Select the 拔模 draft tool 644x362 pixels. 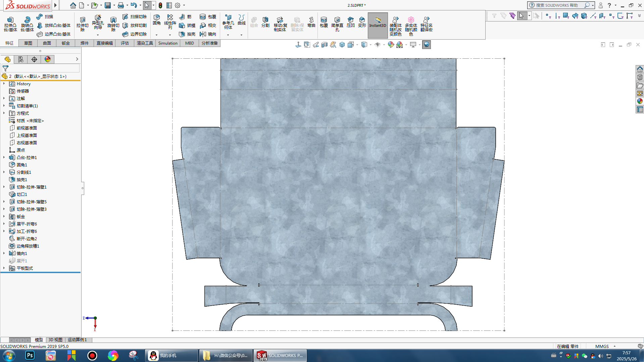pyautogui.click(x=187, y=25)
